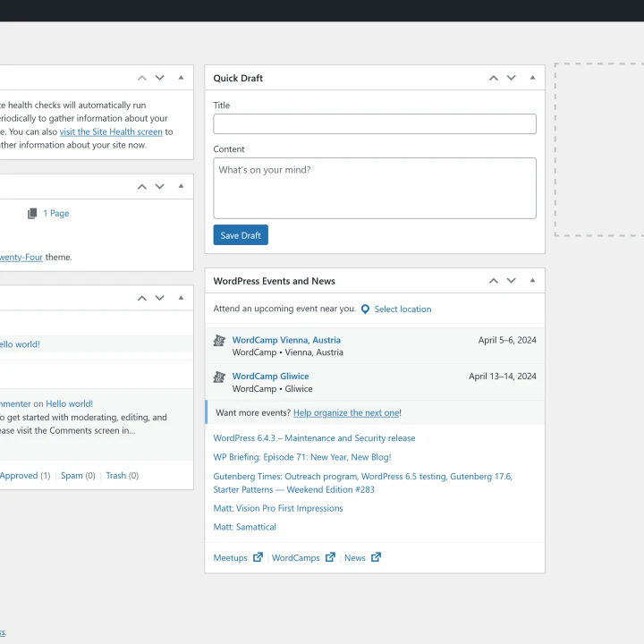Open Matt: Vision Pro First Impressions
This screenshot has width=644, height=644.
coord(278,508)
